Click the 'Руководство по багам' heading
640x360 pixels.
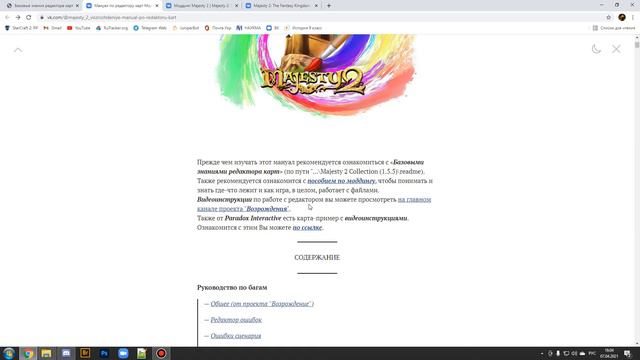pos(232,287)
